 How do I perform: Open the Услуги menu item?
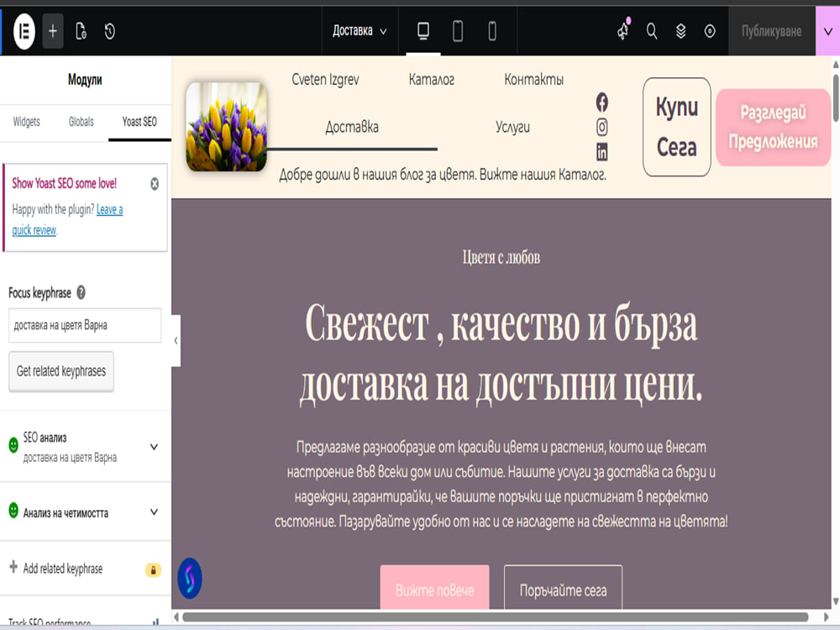[512, 127]
